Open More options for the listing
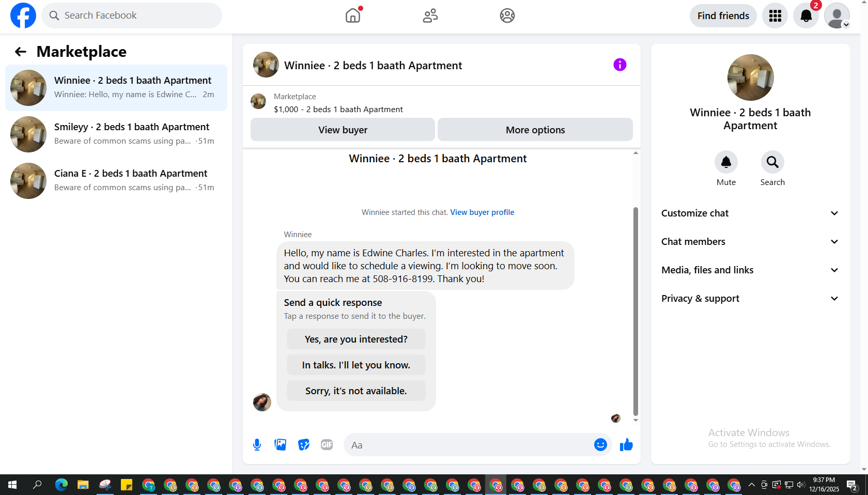Image resolution: width=868 pixels, height=495 pixels. coord(535,130)
